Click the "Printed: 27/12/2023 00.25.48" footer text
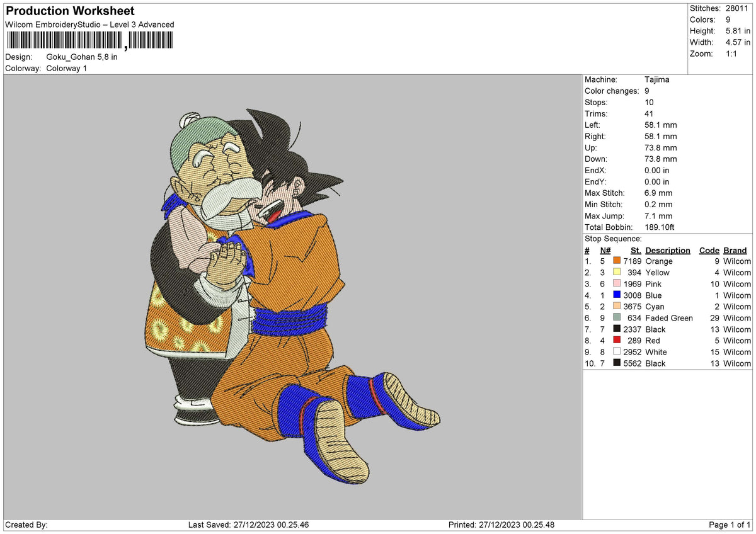 click(x=501, y=525)
